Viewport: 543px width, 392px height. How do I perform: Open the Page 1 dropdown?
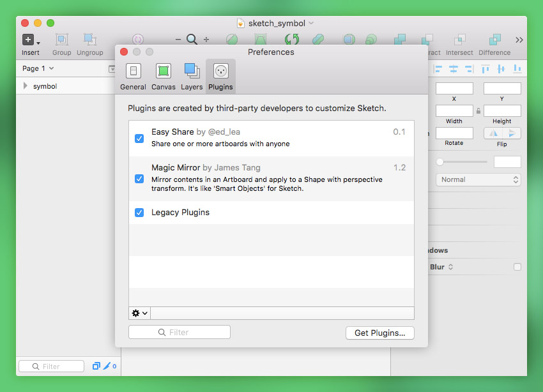(x=38, y=68)
